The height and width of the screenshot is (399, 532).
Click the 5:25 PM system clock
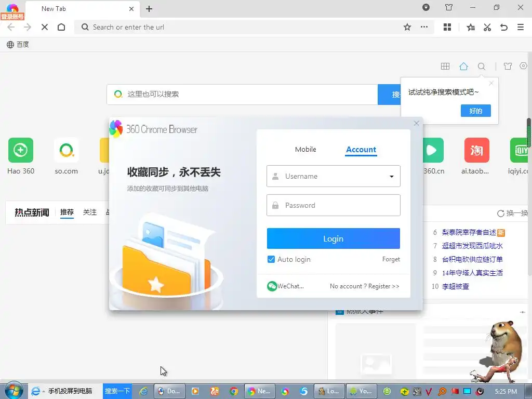coord(506,392)
